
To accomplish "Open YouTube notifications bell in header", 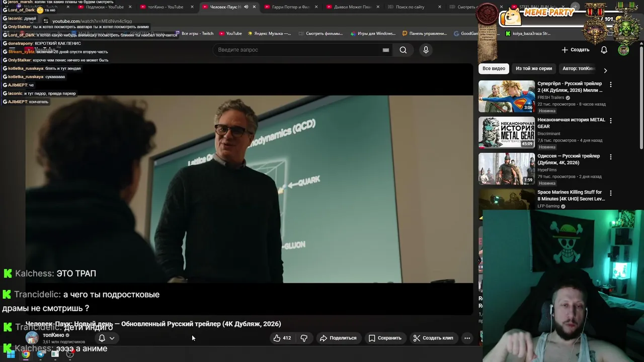I will pos(604,50).
